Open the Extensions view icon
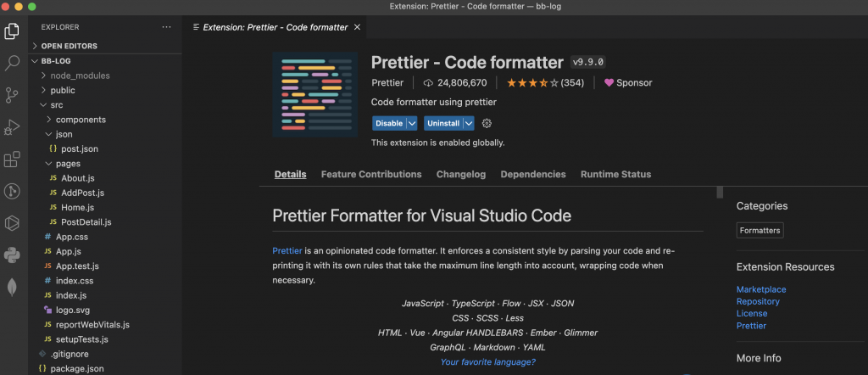Viewport: 868px width, 375px height. pos(12,159)
